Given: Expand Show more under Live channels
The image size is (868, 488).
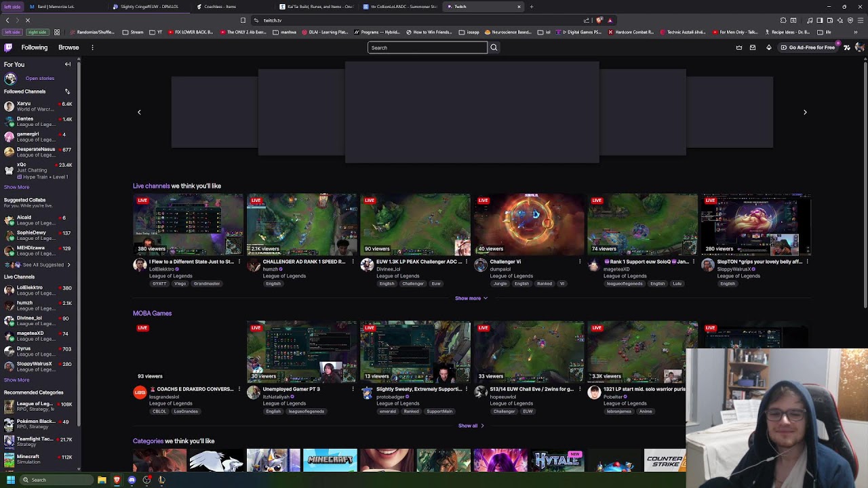Looking at the screenshot, I should pyautogui.click(x=471, y=298).
